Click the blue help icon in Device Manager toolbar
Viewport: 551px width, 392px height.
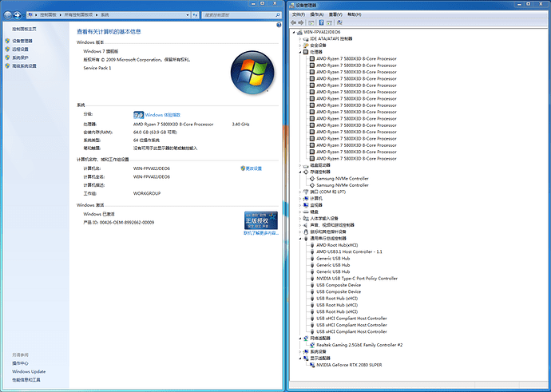(x=321, y=22)
